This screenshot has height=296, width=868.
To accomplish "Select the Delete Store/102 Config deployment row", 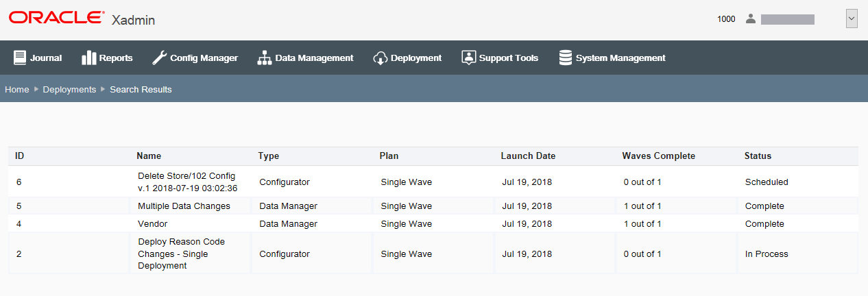I will pos(187,182).
